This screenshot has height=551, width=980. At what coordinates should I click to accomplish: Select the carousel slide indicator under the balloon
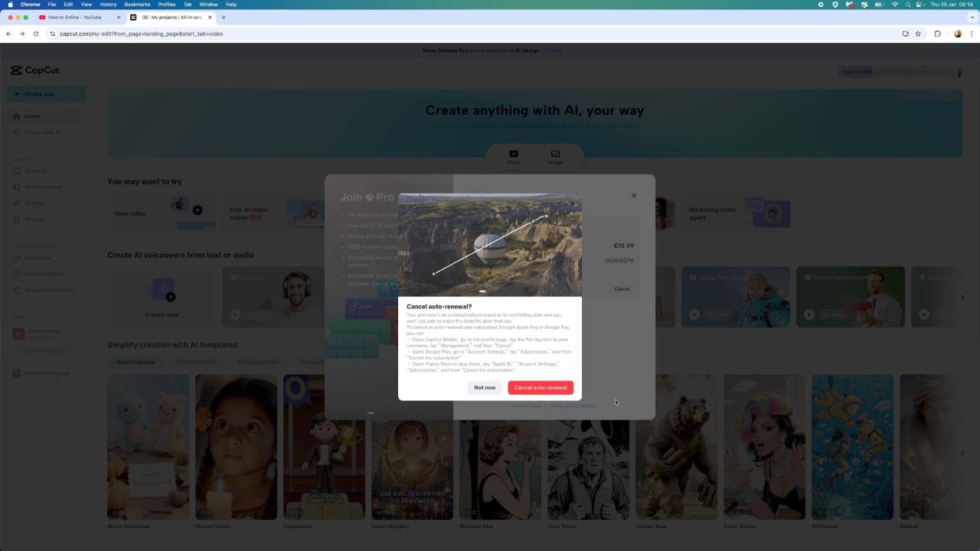pyautogui.click(x=482, y=292)
